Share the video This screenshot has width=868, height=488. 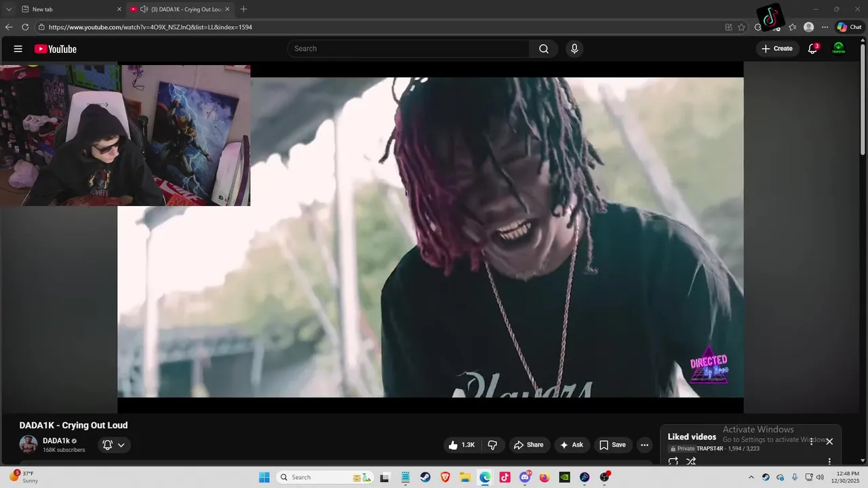coord(528,445)
